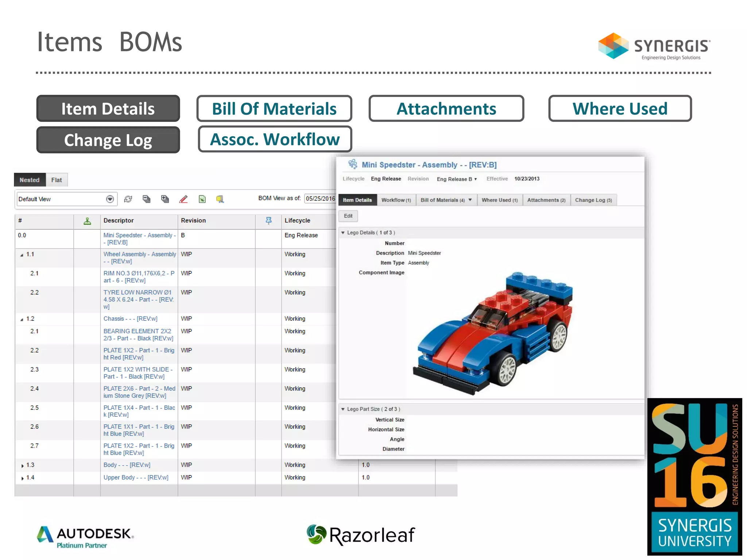
Task: Expand row 1.4 Upper Body
Action: point(23,478)
